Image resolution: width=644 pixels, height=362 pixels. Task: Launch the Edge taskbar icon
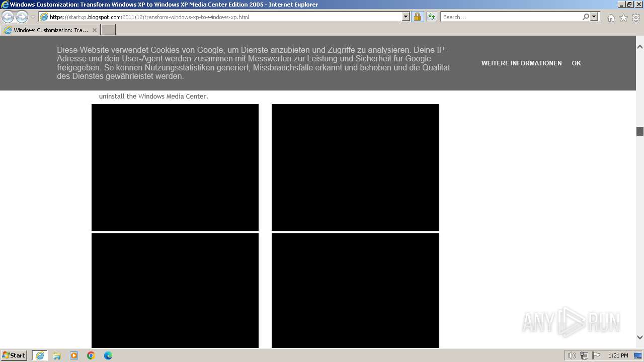[108, 355]
